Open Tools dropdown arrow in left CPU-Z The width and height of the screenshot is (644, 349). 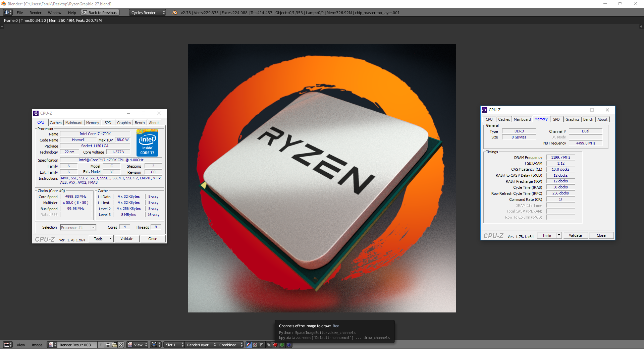pos(110,239)
